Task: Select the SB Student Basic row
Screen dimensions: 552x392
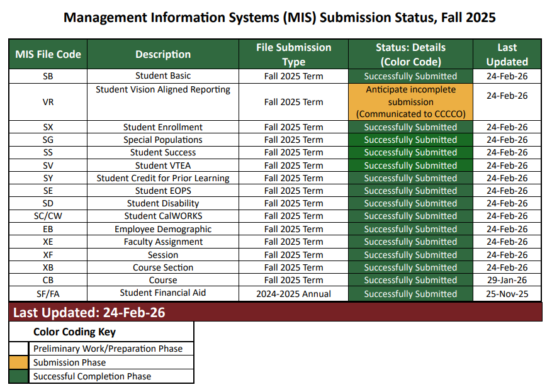Action: tap(162, 76)
